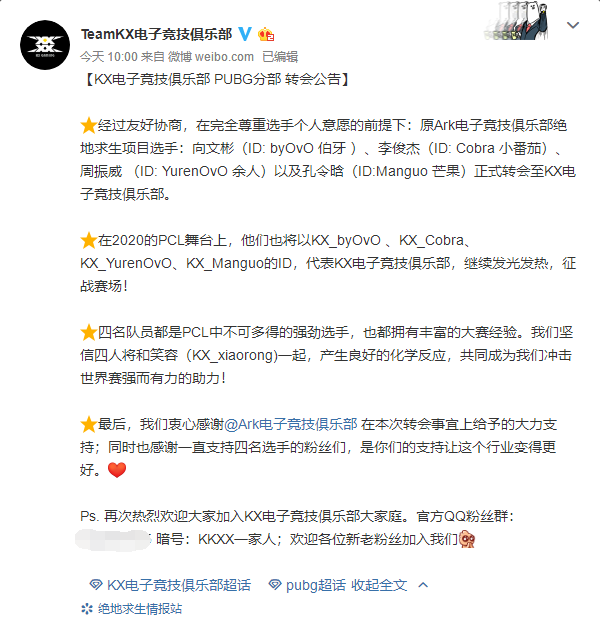
Task: Collapse post with 收起全文
Action: 379,585
